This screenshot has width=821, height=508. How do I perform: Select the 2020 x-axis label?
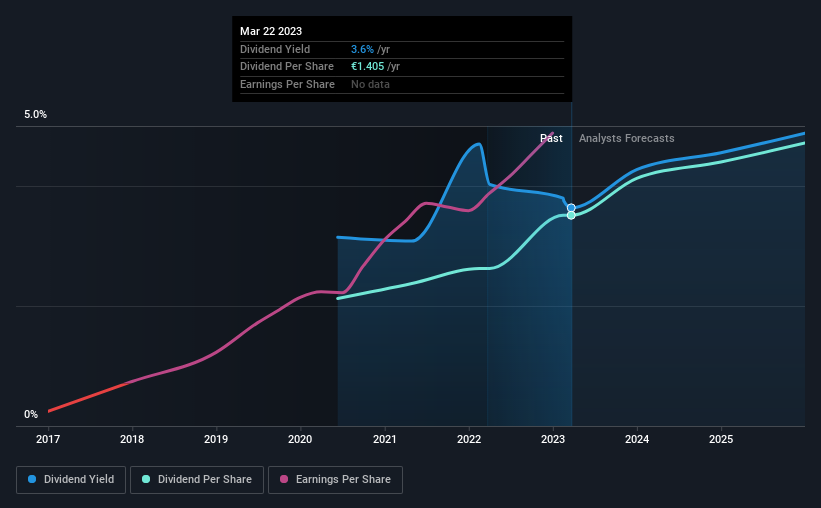point(300,439)
